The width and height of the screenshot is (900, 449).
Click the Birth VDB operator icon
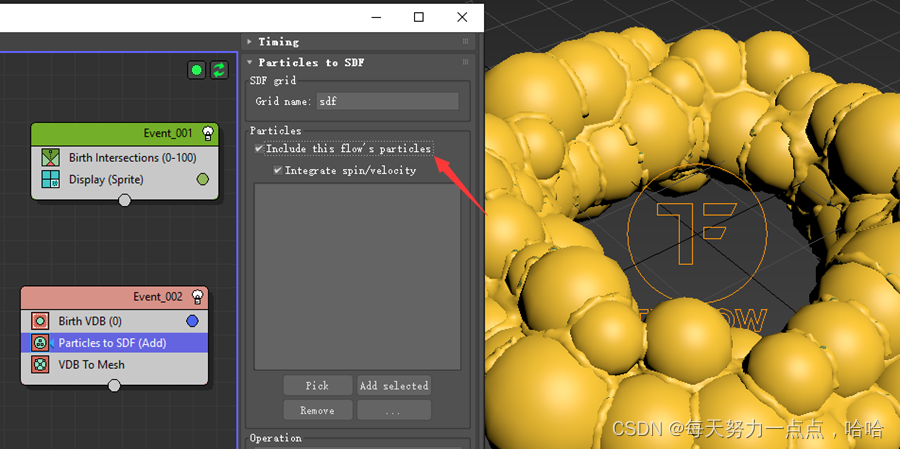(40, 321)
